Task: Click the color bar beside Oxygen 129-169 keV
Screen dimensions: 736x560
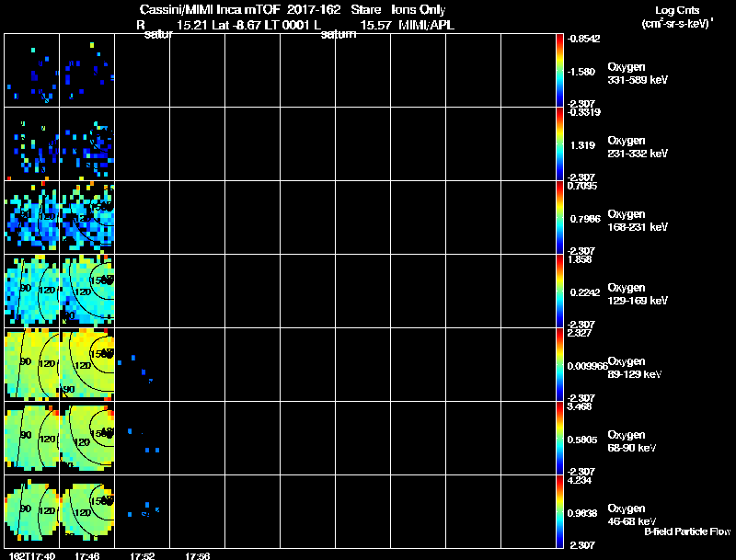Action: pos(559,291)
